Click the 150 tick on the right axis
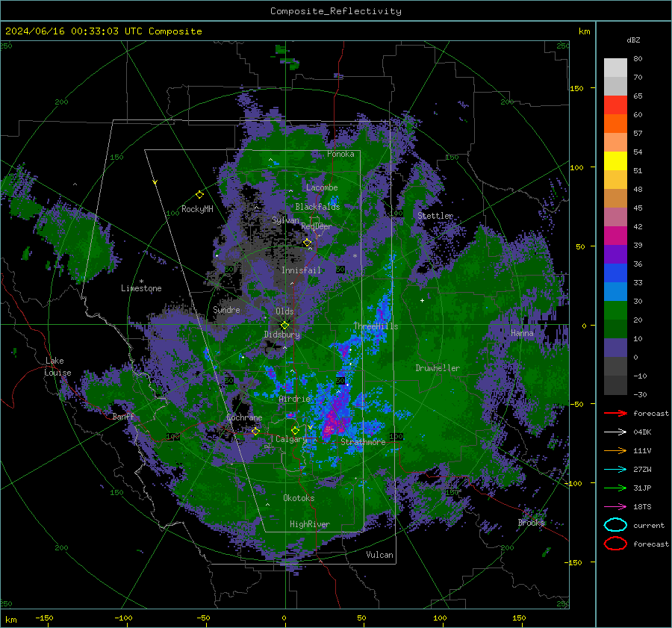This screenshot has width=672, height=628. click(577, 88)
